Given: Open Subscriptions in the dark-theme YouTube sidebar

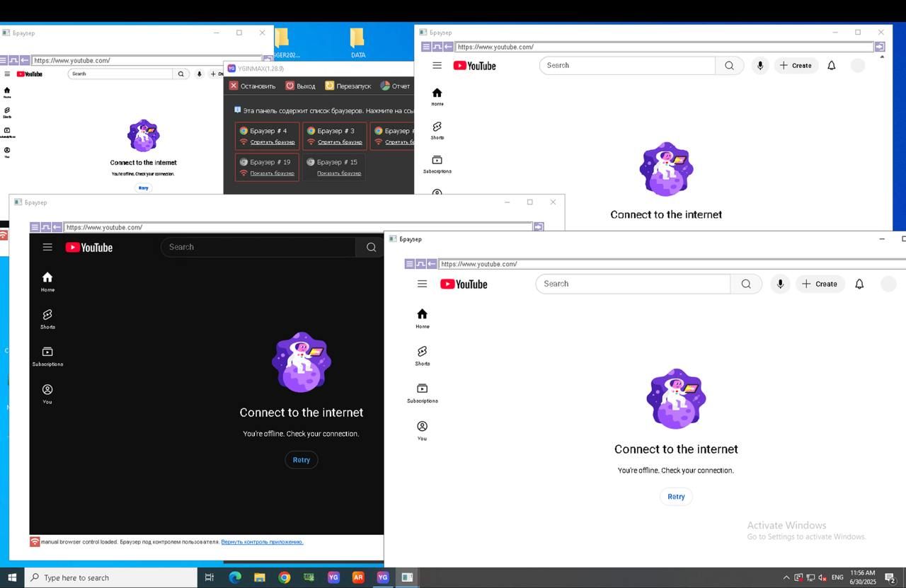Looking at the screenshot, I should (47, 355).
